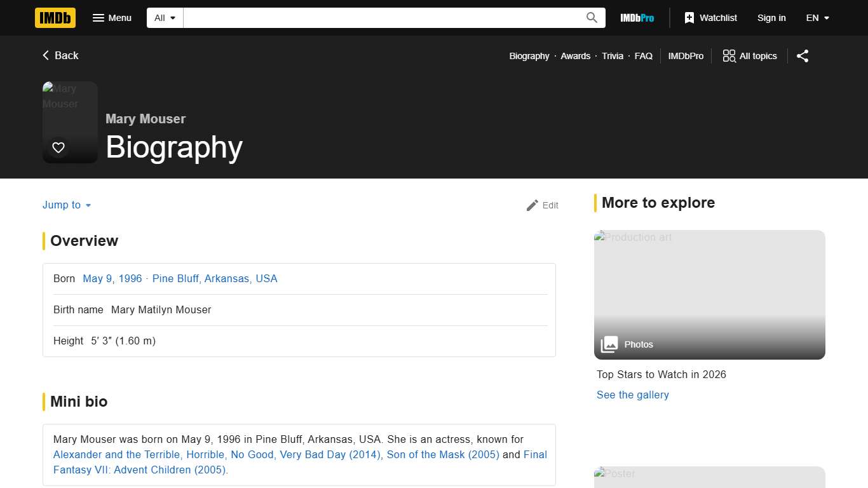Screen dimensions: 868x488
Task: Click the share icon
Action: tap(803, 56)
